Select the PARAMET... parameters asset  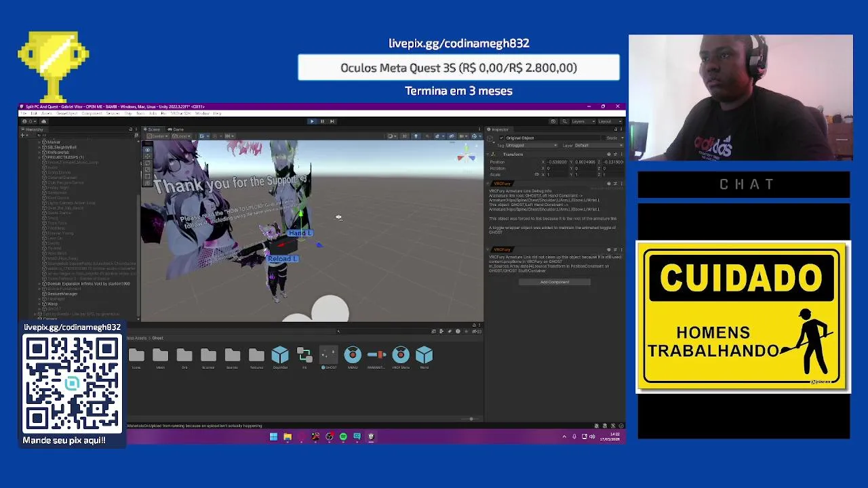point(376,357)
